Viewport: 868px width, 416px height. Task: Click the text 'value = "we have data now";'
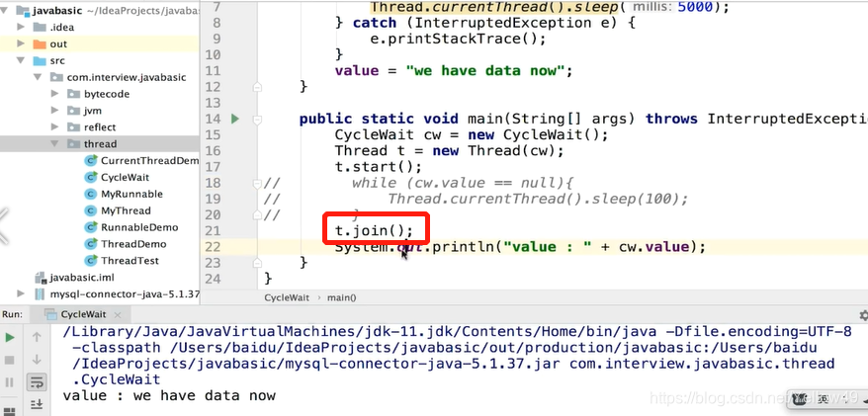tap(454, 71)
